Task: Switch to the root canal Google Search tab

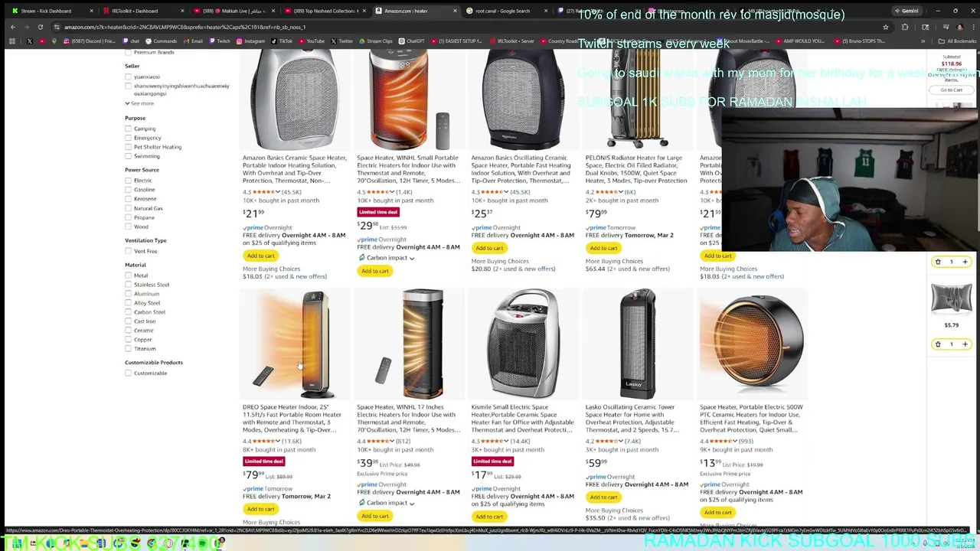Action: tap(501, 11)
